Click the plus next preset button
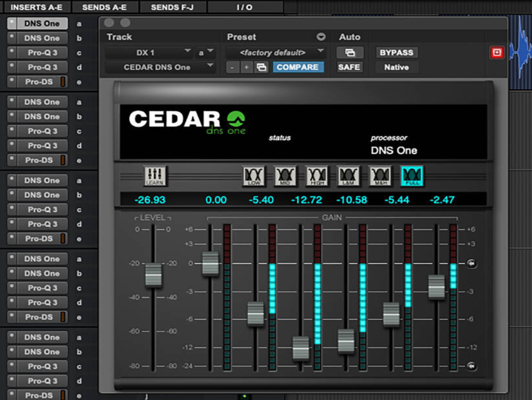Image resolution: width=532 pixels, height=400 pixels. (x=247, y=67)
